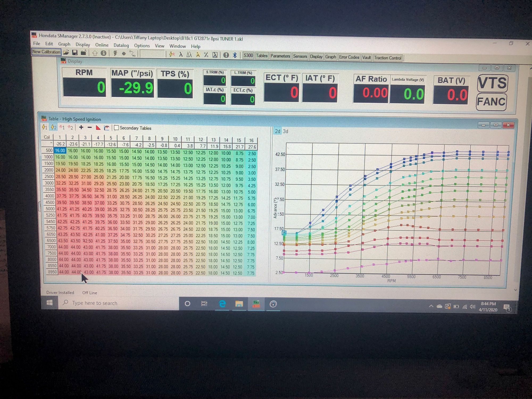This screenshot has height=399, width=532.
Task: Click the plus increase-values icon
Action: pos(81,127)
